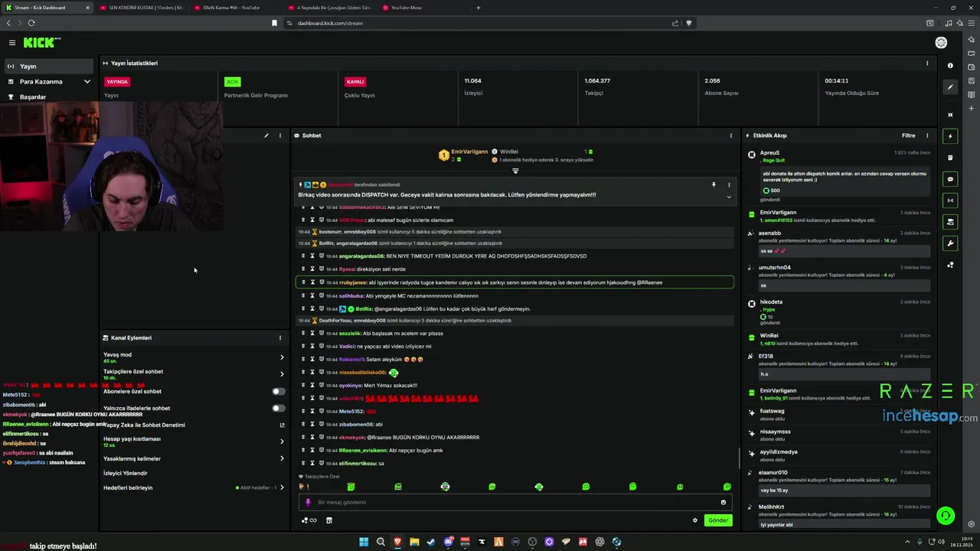Toggle the lightning activity feed widget icon

[x=950, y=136]
